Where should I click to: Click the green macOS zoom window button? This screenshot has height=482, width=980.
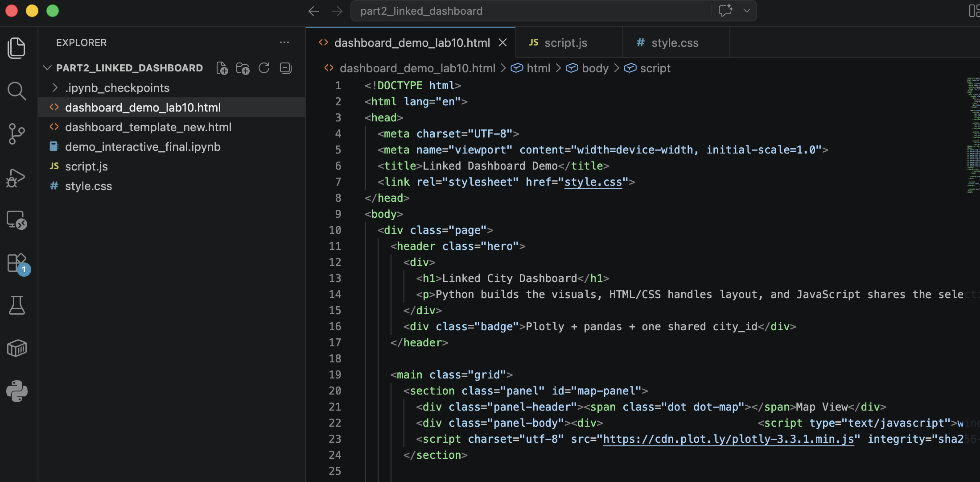53,11
